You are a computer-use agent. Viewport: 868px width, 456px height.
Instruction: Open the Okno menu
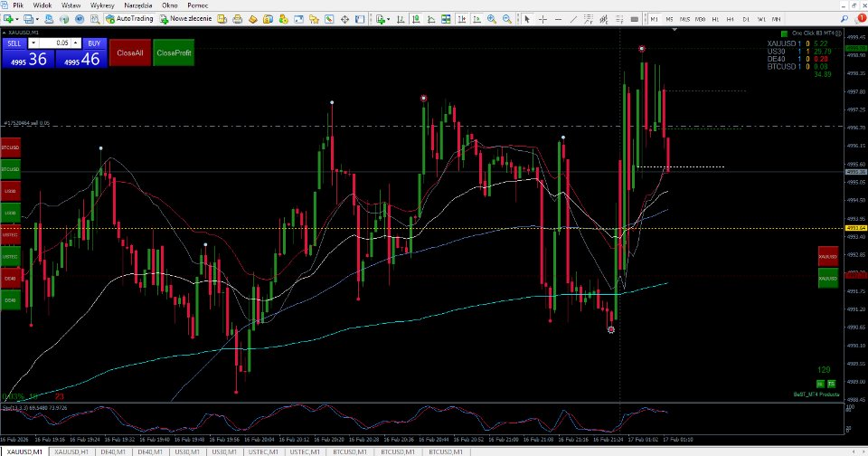pyautogui.click(x=170, y=5)
